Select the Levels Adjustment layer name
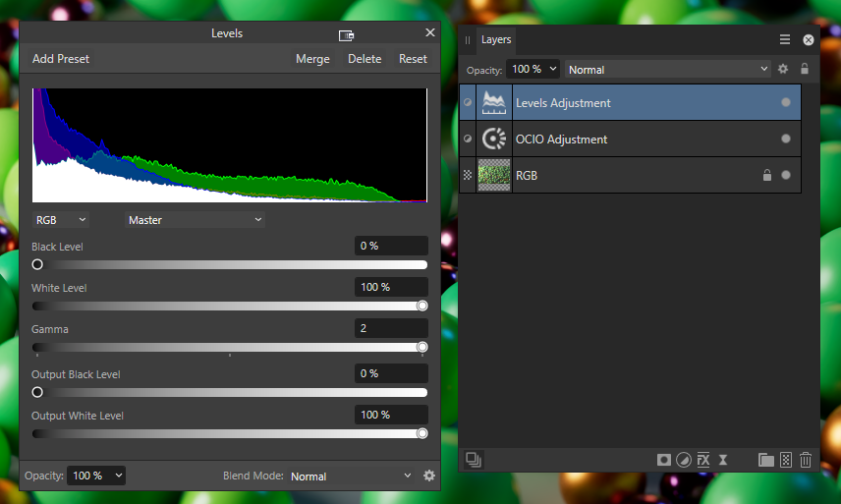The width and height of the screenshot is (841, 504). [x=563, y=103]
